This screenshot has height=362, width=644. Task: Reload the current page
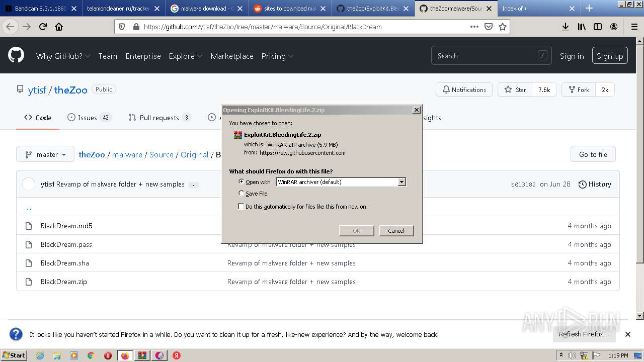(43, 27)
